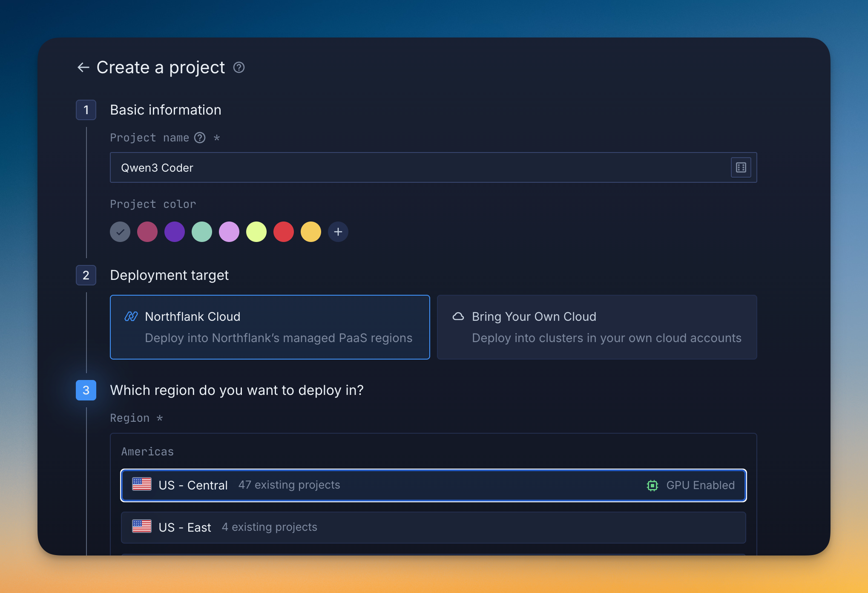The width and height of the screenshot is (868, 593).
Task: Choose the mint green project color
Action: pyautogui.click(x=202, y=232)
